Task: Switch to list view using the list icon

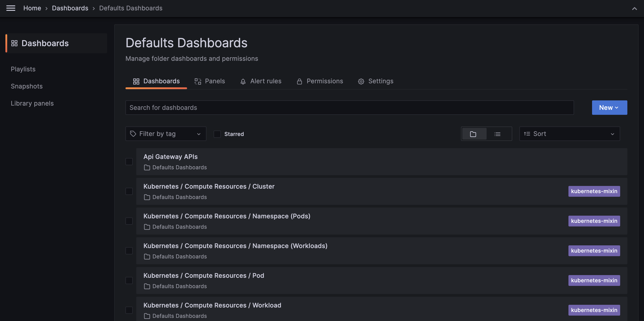Action: pos(497,134)
